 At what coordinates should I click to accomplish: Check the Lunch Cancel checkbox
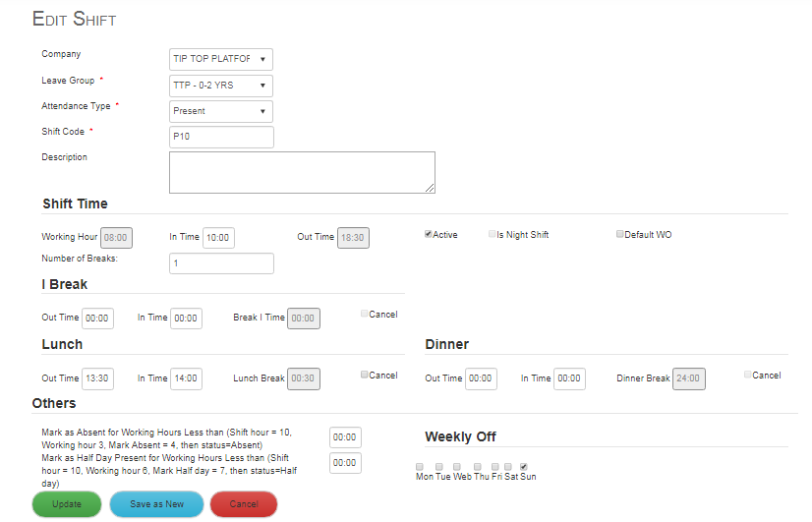[364, 375]
